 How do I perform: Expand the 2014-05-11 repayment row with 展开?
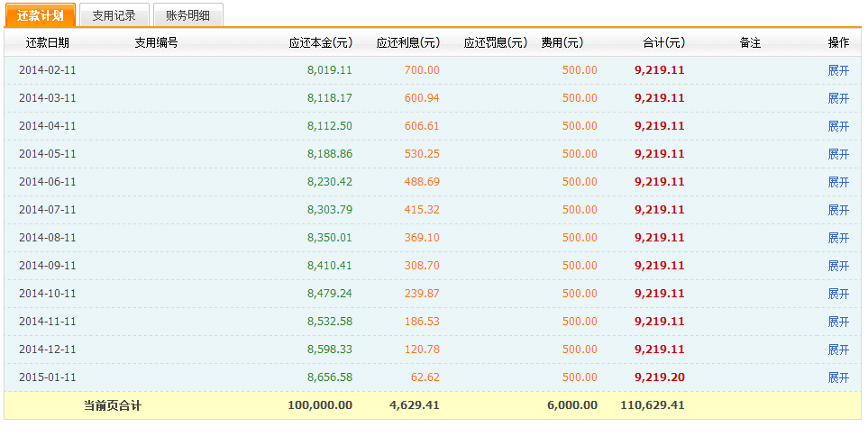[838, 154]
